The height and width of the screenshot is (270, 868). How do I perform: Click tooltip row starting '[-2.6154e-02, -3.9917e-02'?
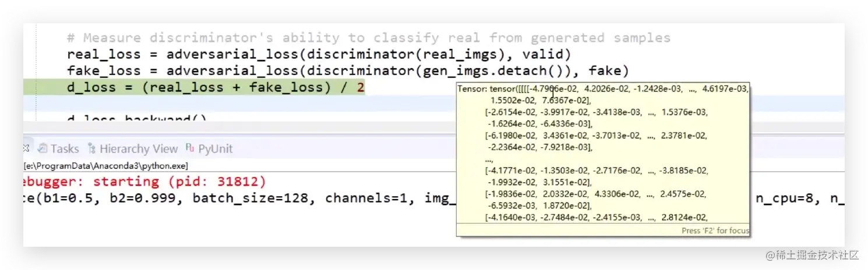(597, 112)
